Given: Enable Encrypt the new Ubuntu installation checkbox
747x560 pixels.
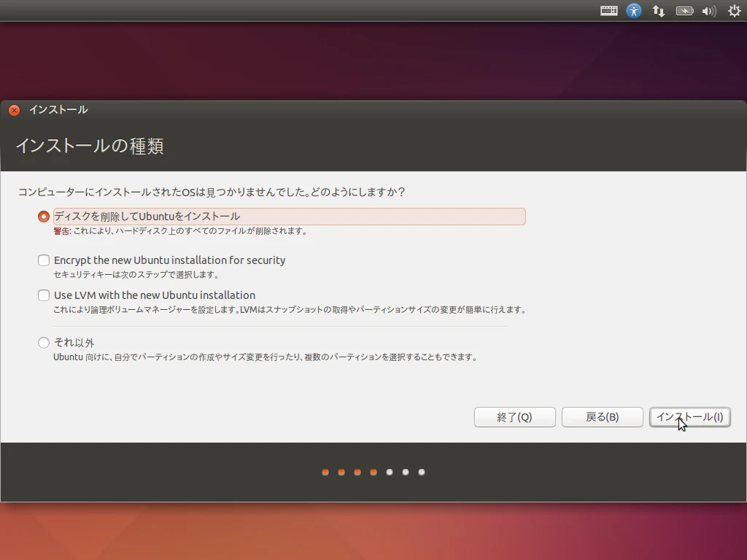Looking at the screenshot, I should [43, 260].
